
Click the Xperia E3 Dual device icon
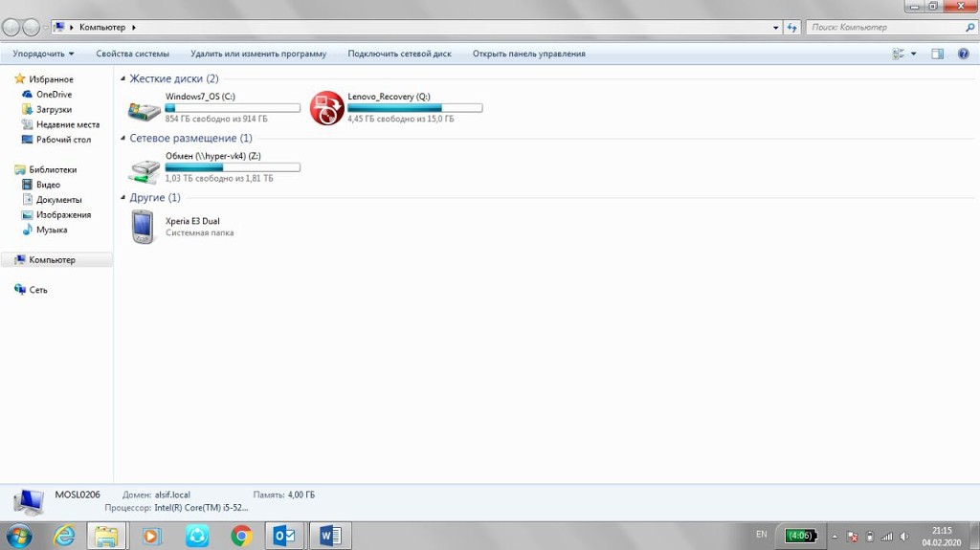(142, 227)
